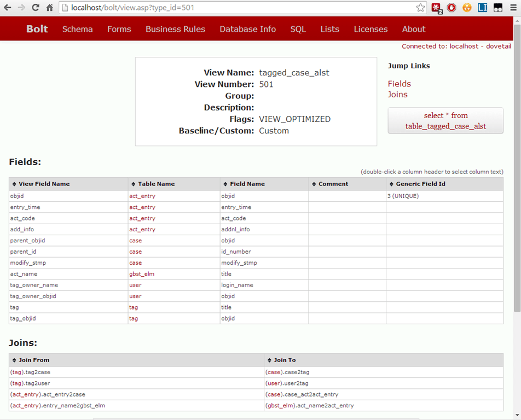Open the Chrome menu hamburger icon
Viewport: 521px width, 420px height.
[x=513, y=8]
